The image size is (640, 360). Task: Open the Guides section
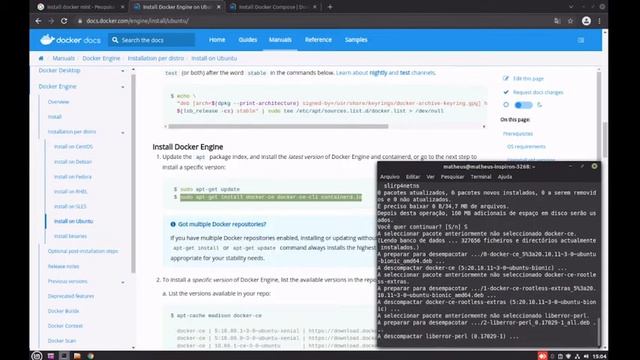point(248,40)
